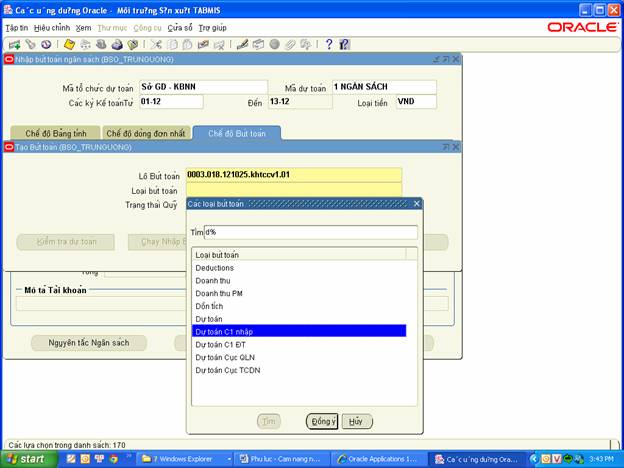Select Doanh thu PM list entry
The image size is (624, 468).
pyautogui.click(x=299, y=293)
